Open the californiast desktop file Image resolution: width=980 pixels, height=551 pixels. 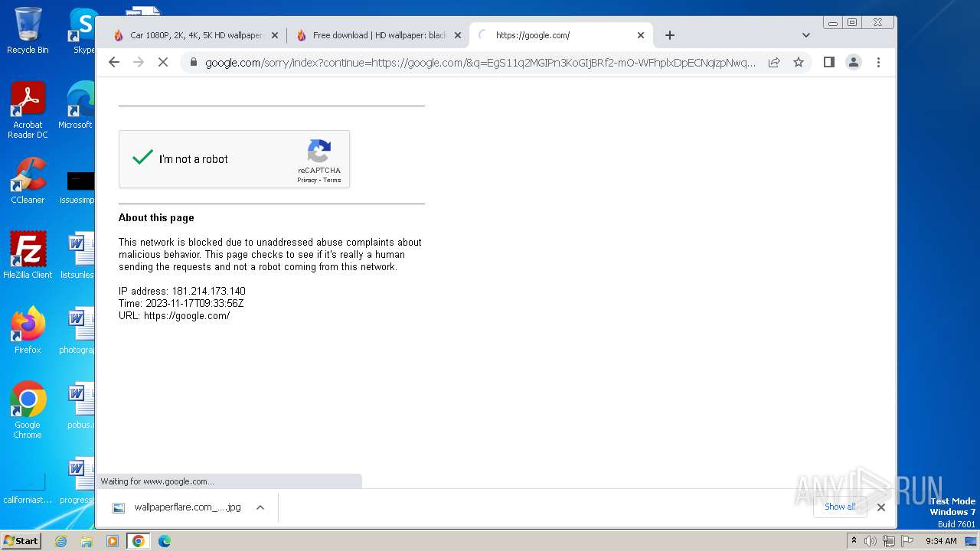point(28,488)
